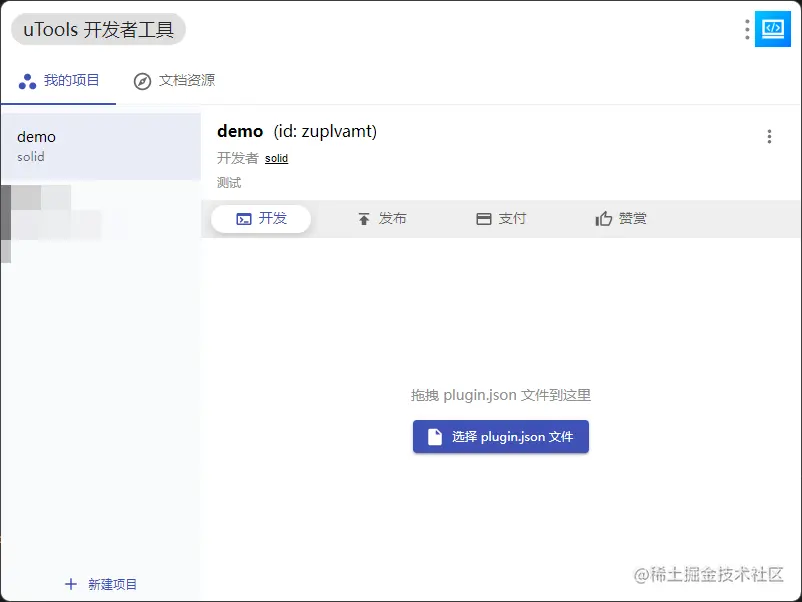Switch to 我的项目 tab
This screenshot has height=602, width=802.
58,81
